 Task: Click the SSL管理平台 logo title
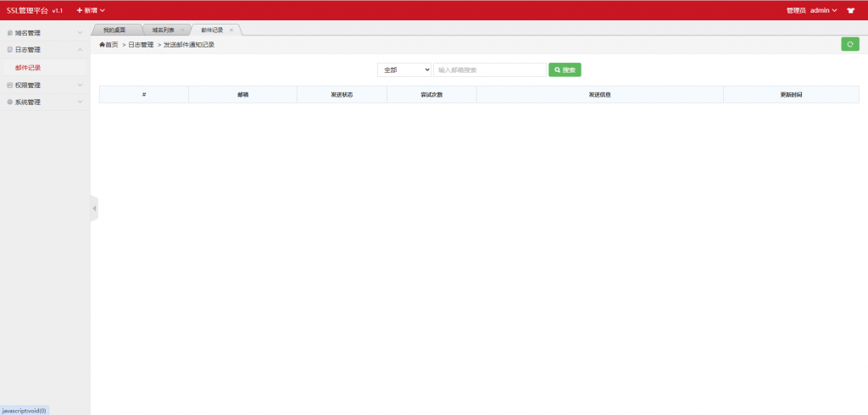coord(27,10)
